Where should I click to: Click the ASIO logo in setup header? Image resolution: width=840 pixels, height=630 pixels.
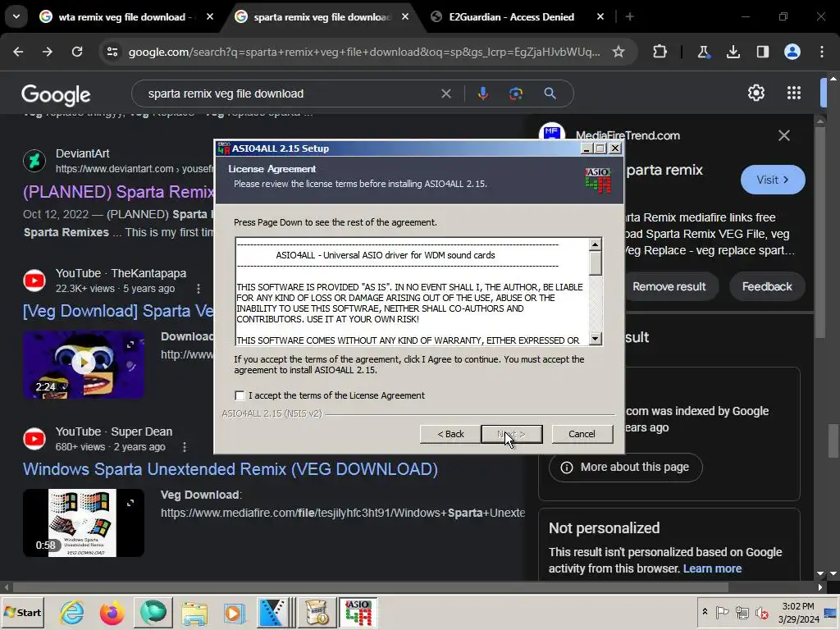coord(598,180)
